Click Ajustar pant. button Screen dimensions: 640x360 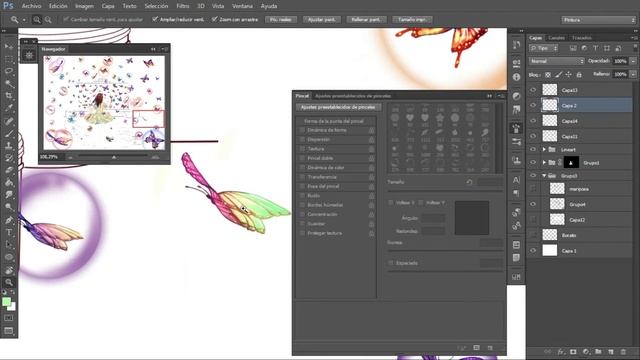tap(322, 20)
